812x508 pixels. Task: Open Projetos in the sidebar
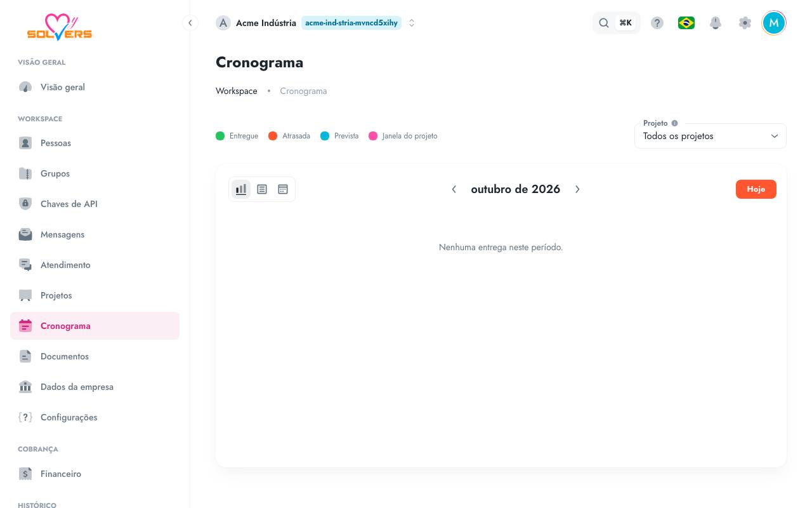95,295
